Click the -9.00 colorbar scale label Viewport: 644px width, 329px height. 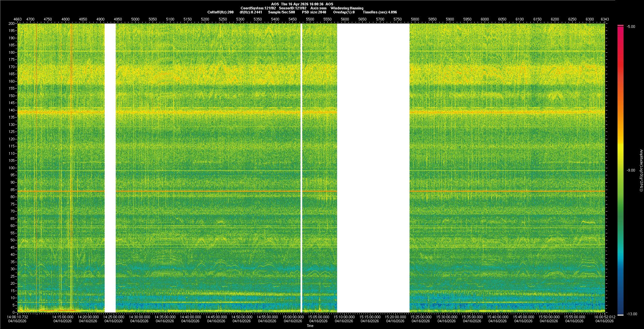click(x=631, y=170)
